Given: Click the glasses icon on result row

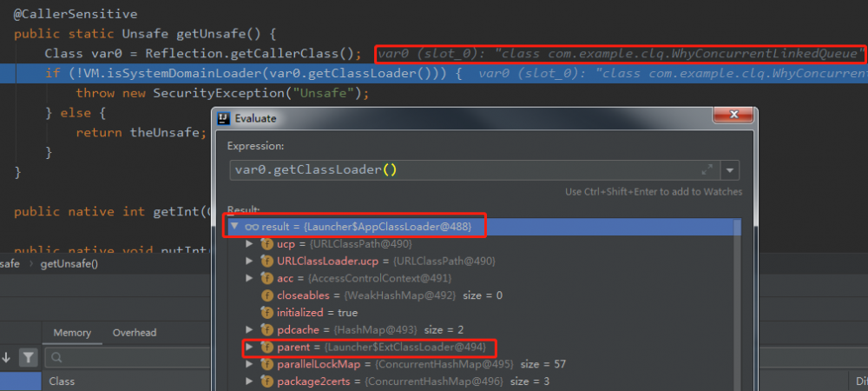Looking at the screenshot, I should (252, 227).
